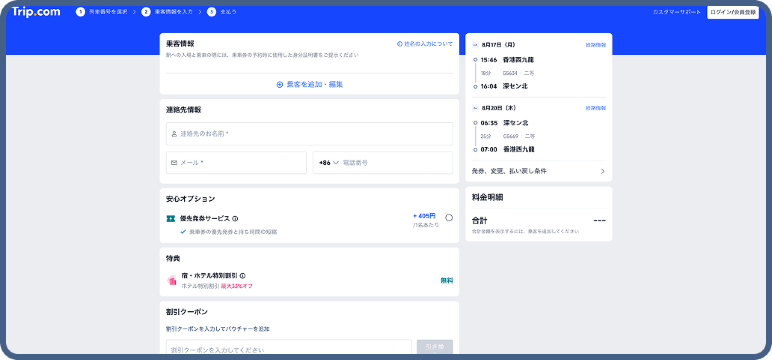The width and height of the screenshot is (772, 360).
Task: Open カスタマーサポート link in header
Action: [x=676, y=12]
